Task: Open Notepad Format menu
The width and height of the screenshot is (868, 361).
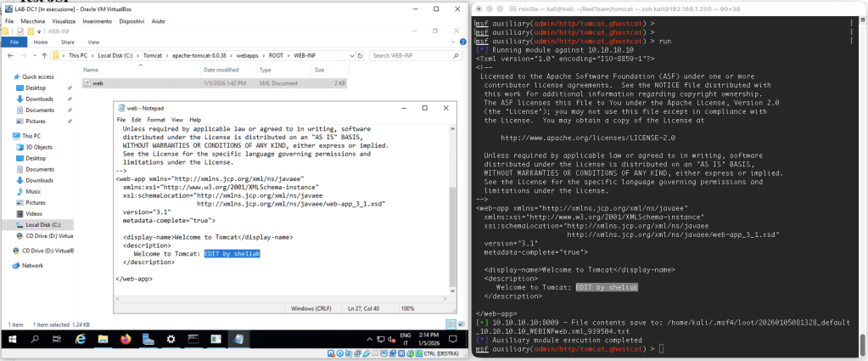Action: coord(155,120)
